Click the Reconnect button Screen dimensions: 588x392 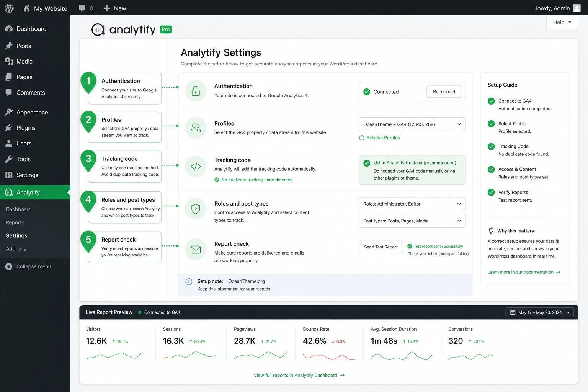[444, 92]
